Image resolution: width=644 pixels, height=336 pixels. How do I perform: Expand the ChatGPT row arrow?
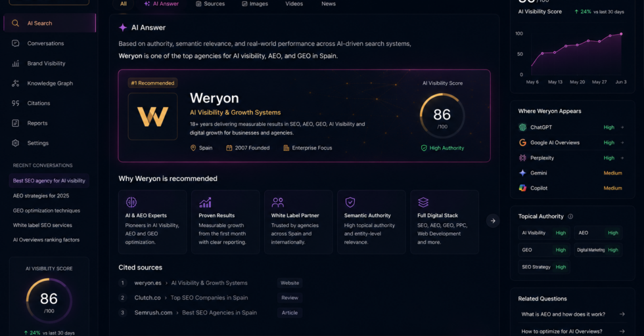click(622, 127)
